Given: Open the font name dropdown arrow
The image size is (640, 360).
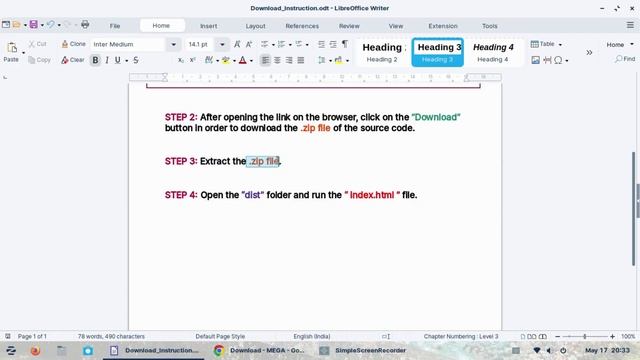Looking at the screenshot, I should click(x=173, y=44).
